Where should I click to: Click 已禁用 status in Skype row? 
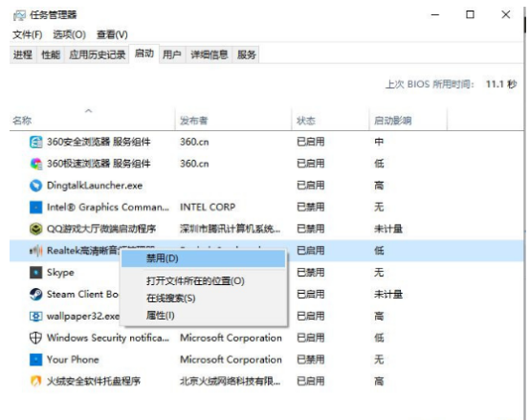pos(311,273)
